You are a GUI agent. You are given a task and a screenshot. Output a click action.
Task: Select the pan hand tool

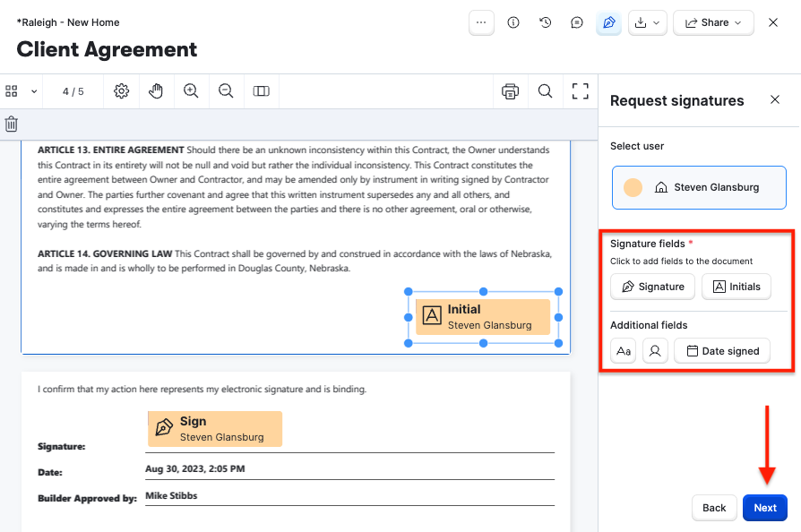(156, 91)
